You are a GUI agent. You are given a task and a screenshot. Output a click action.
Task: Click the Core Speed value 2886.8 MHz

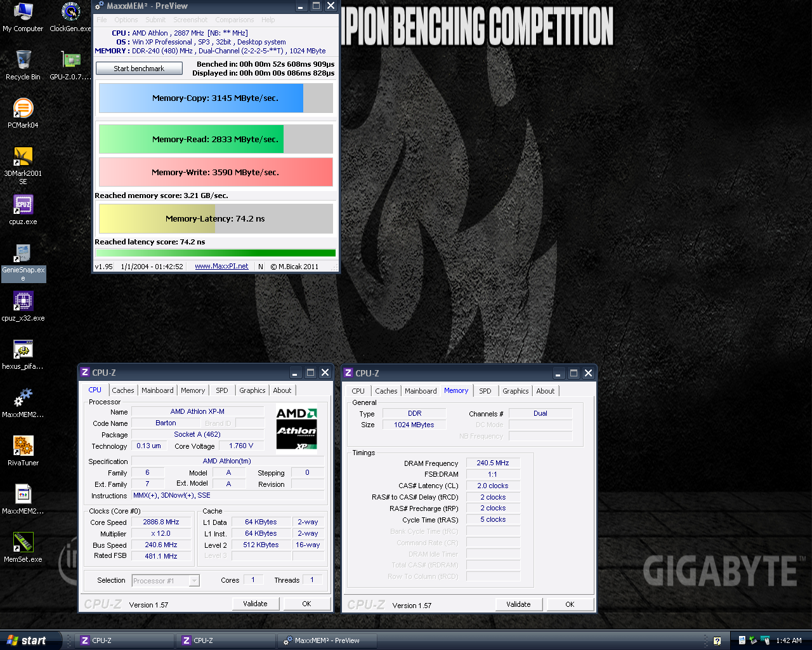point(161,522)
